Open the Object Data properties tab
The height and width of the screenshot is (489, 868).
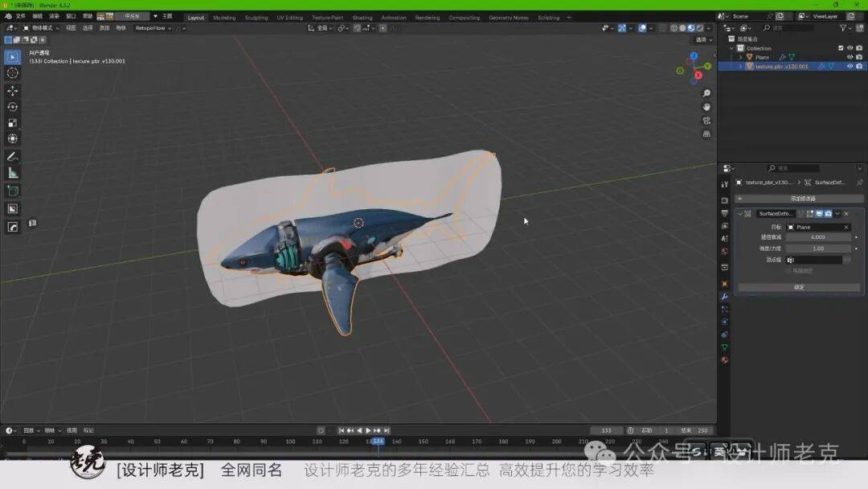[725, 347]
